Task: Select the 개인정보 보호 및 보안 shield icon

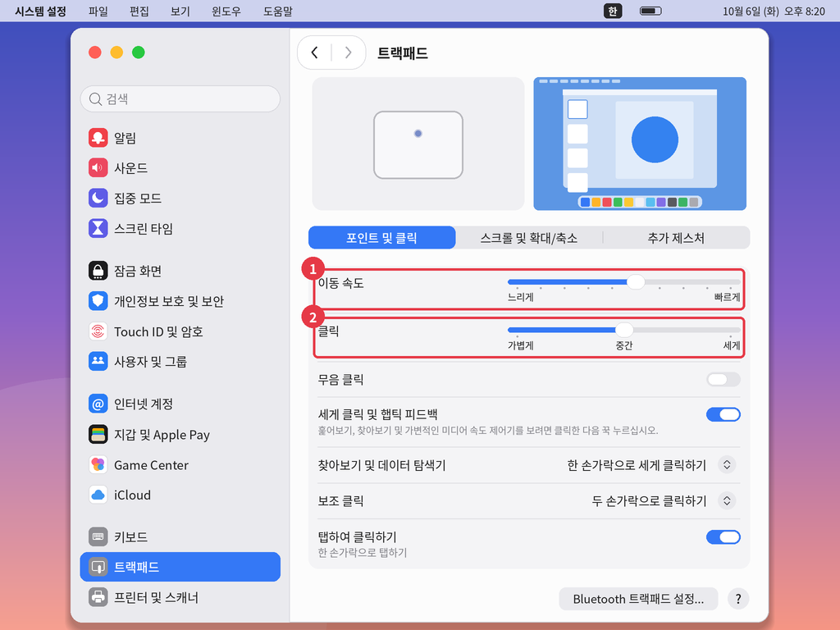Action: tap(98, 301)
